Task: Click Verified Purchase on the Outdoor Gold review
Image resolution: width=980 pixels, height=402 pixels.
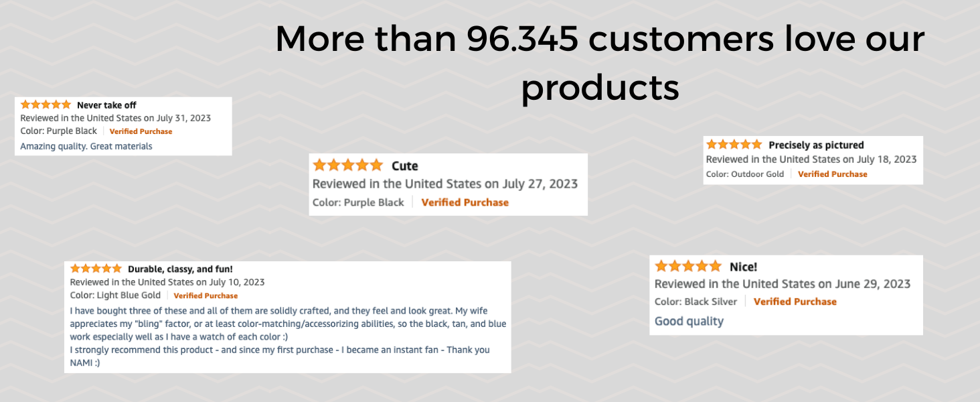Action: pyautogui.click(x=832, y=174)
